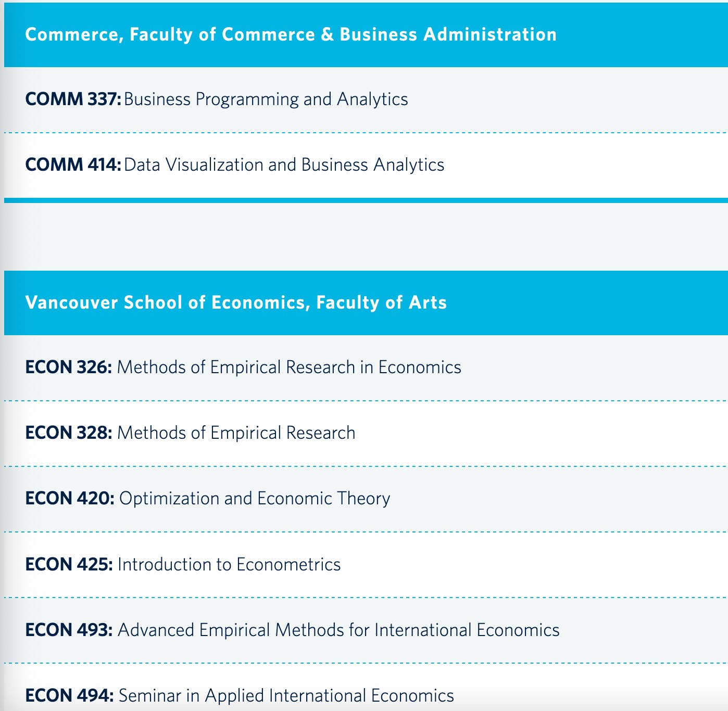
Task: Click the ECON 328 'Methods of Empirical Research' title
Action: (236, 433)
